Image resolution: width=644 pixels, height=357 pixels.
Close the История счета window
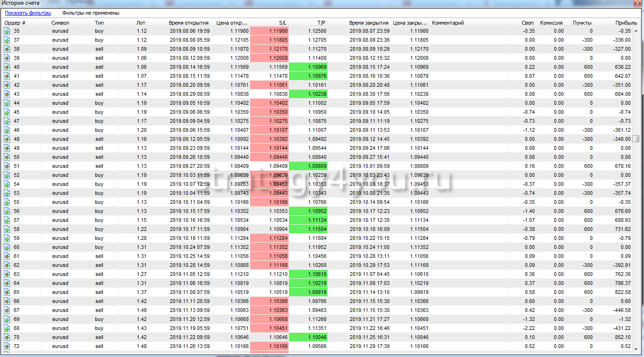[636, 3]
